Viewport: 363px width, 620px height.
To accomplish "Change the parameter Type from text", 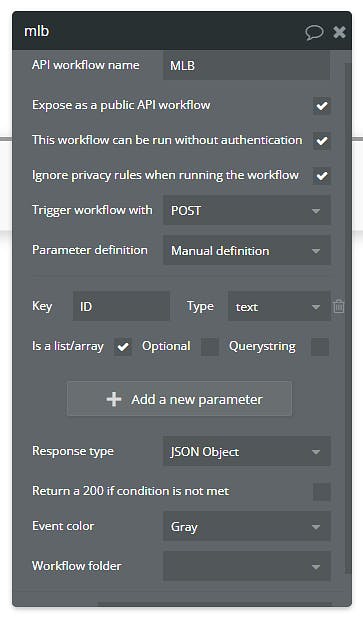I will 279,306.
